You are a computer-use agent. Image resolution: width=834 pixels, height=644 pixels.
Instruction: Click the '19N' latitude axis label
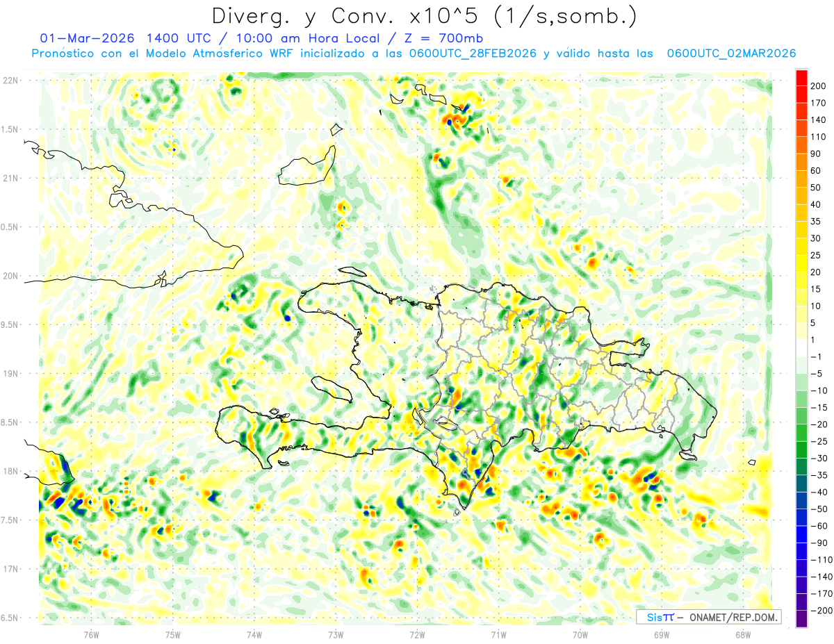click(x=10, y=373)
